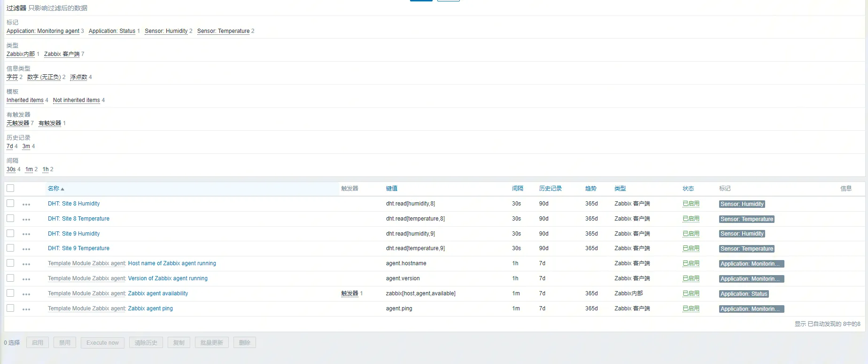Filter by tag Sensor: Humidity
This screenshot has width=868, height=364.
166,31
